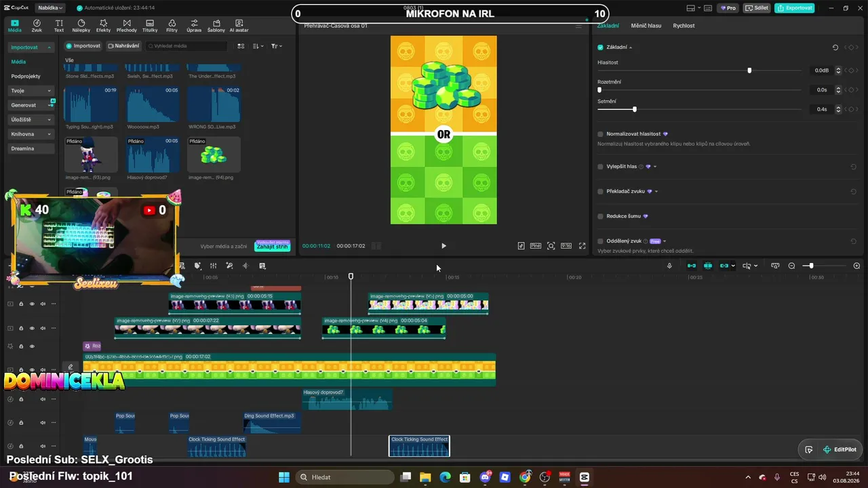Screen dimensions: 868x488
Task: Enable Normalizovat hlasitost checkbox
Action: pos(600,134)
